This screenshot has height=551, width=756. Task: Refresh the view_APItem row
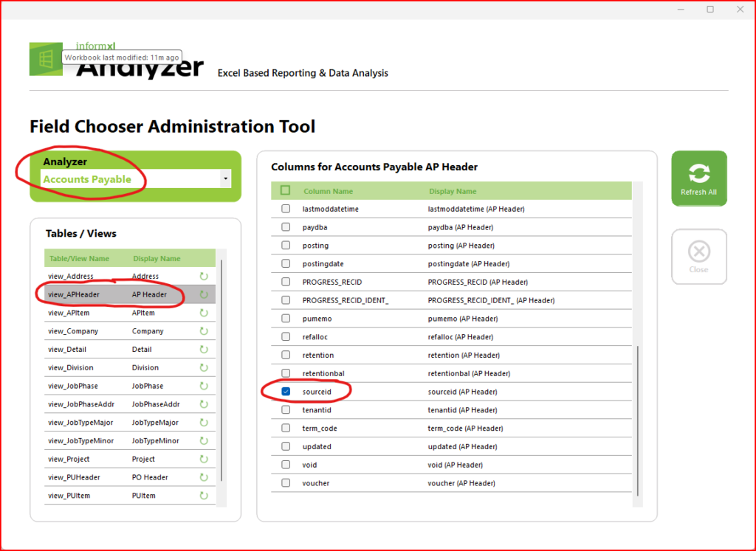(204, 313)
